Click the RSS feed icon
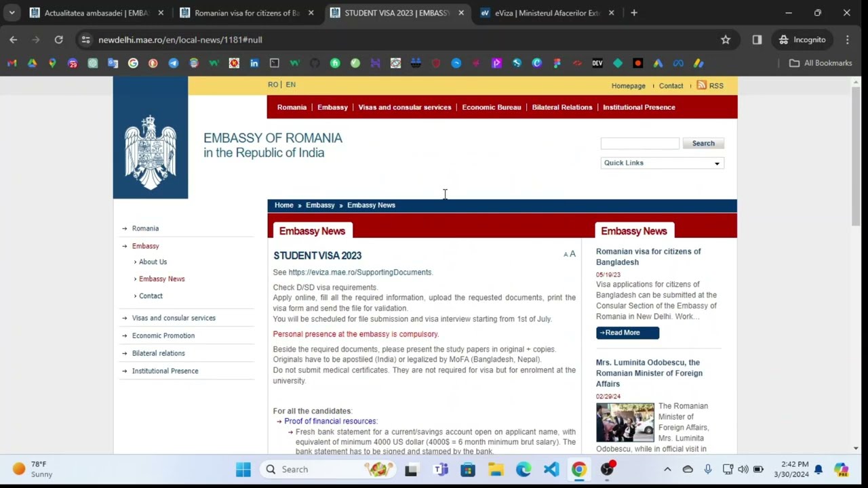The height and width of the screenshot is (488, 868). (702, 85)
